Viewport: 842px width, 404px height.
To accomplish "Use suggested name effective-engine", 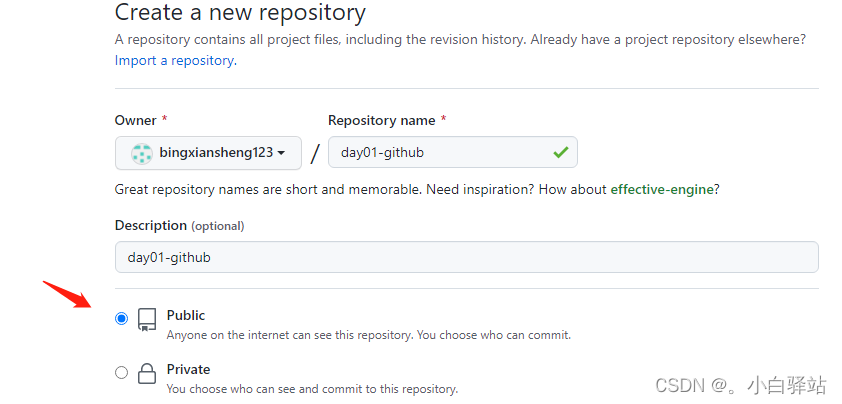I will 662,189.
